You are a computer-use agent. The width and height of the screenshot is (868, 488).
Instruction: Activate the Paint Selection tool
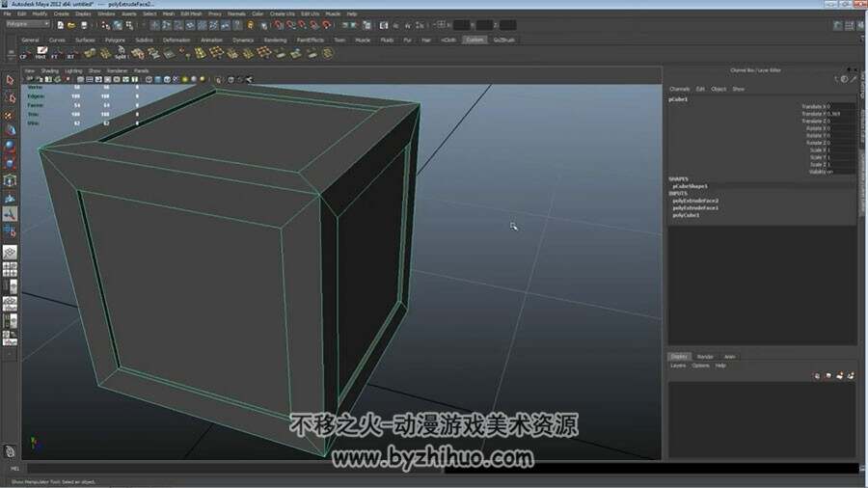click(10, 115)
